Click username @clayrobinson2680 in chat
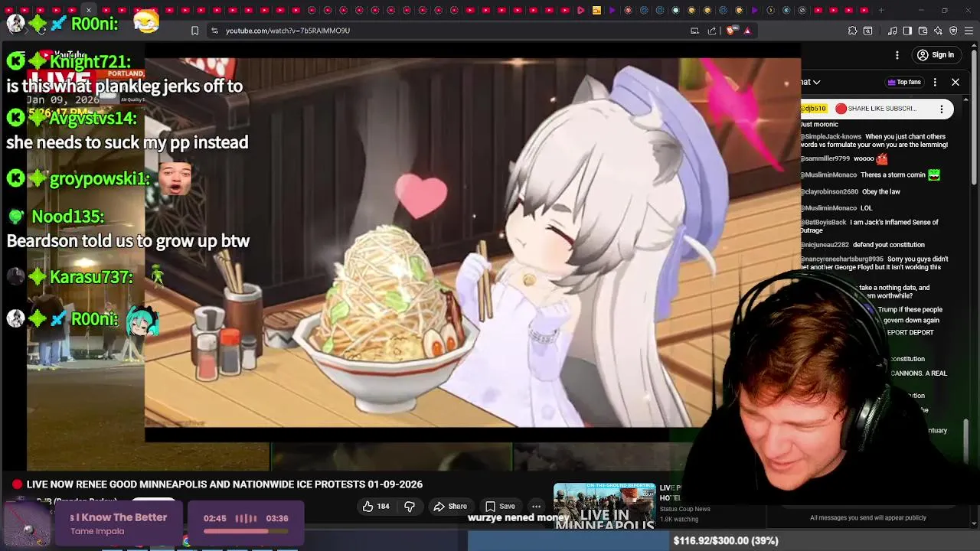The height and width of the screenshot is (551, 980). 829,191
